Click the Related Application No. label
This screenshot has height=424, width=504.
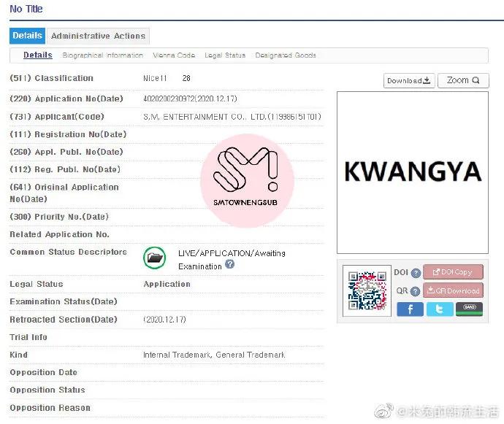(x=59, y=234)
